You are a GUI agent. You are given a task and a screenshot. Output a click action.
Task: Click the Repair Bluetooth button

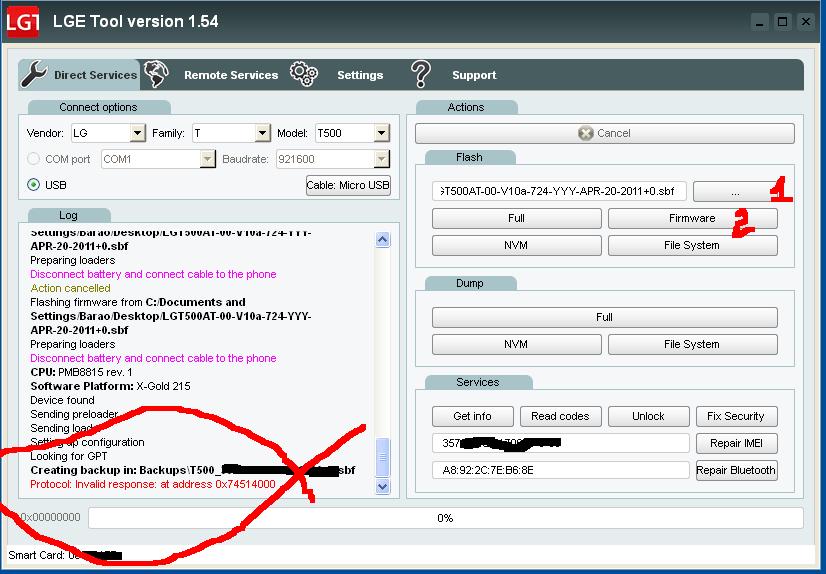click(x=736, y=470)
